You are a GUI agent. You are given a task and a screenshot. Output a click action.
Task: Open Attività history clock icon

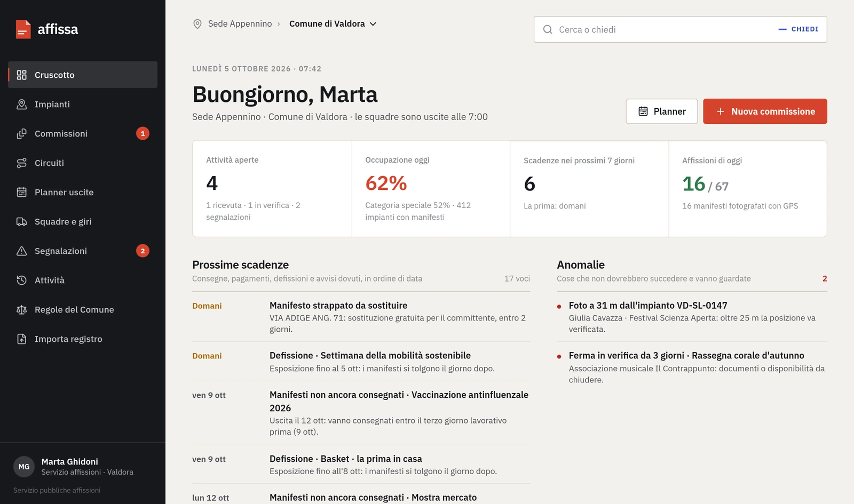click(x=21, y=280)
